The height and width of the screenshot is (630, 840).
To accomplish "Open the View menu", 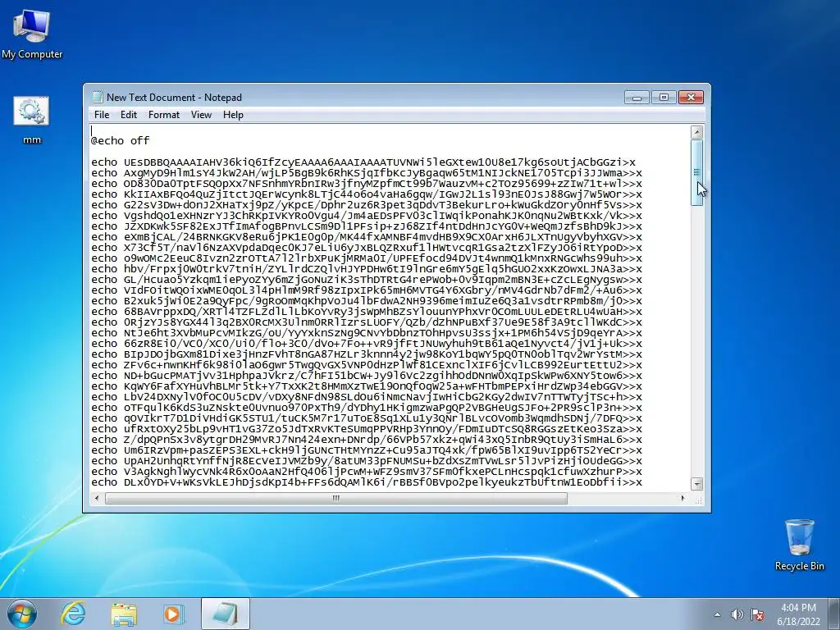I will (x=202, y=115).
